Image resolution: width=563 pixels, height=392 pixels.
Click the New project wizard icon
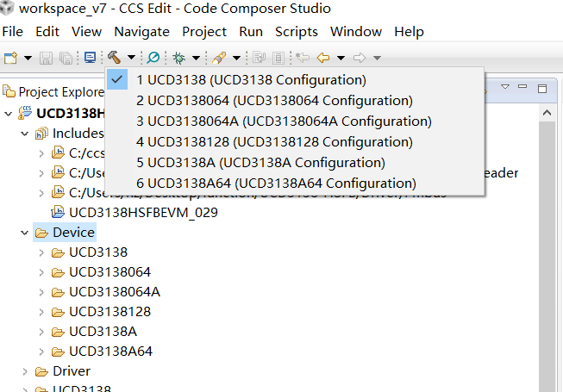[11, 58]
